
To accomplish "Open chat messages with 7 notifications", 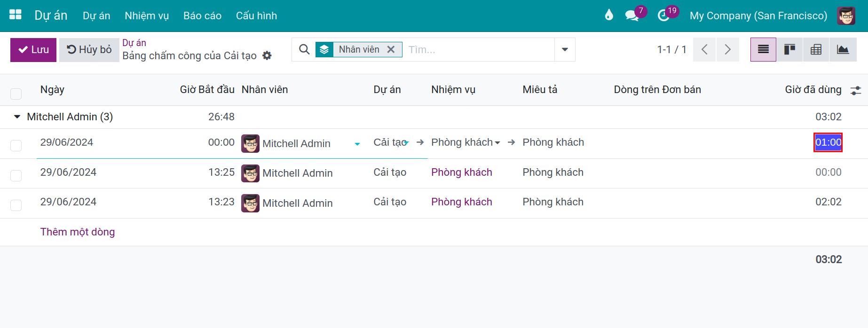I will click(632, 16).
